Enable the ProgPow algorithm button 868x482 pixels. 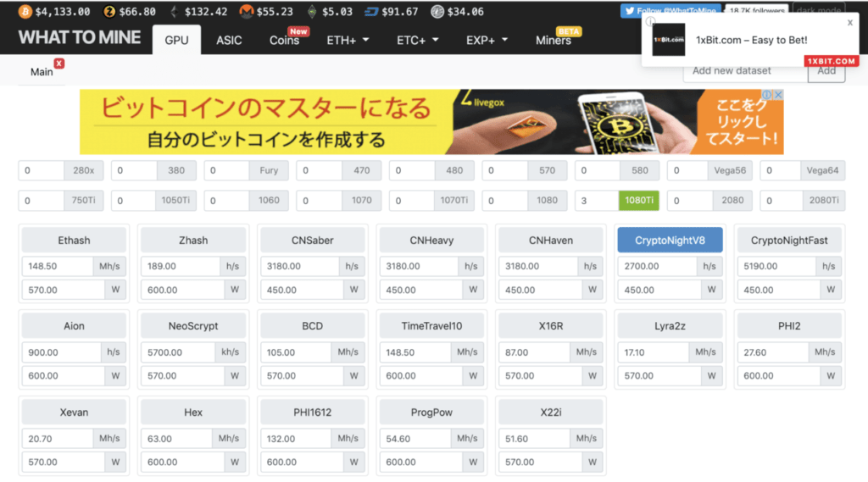pyautogui.click(x=431, y=413)
